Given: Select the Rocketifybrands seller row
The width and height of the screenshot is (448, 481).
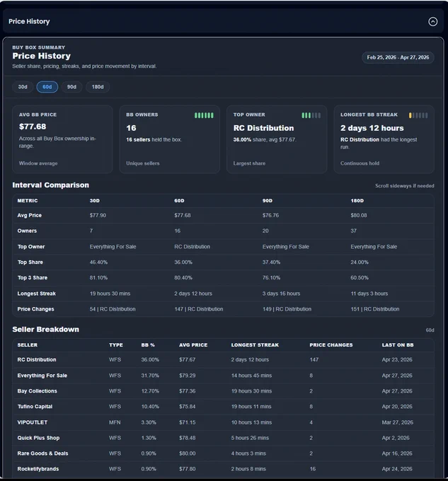Looking at the screenshot, I should pyautogui.click(x=223, y=469).
